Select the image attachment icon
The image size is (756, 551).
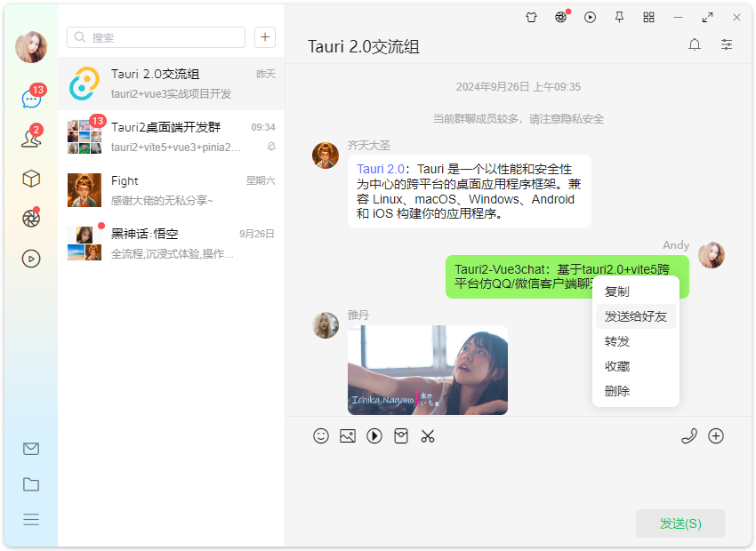click(348, 436)
